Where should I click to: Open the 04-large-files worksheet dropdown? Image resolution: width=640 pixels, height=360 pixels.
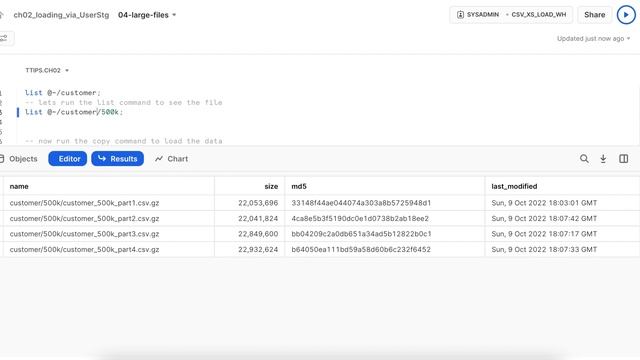tap(147, 15)
